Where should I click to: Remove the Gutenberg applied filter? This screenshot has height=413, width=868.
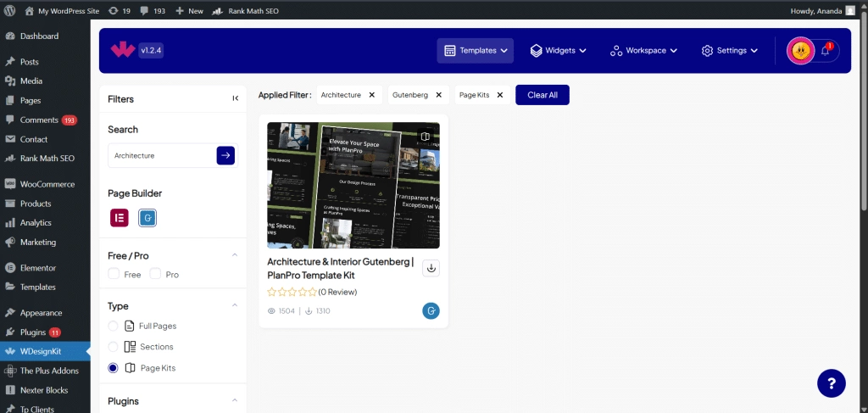point(438,95)
